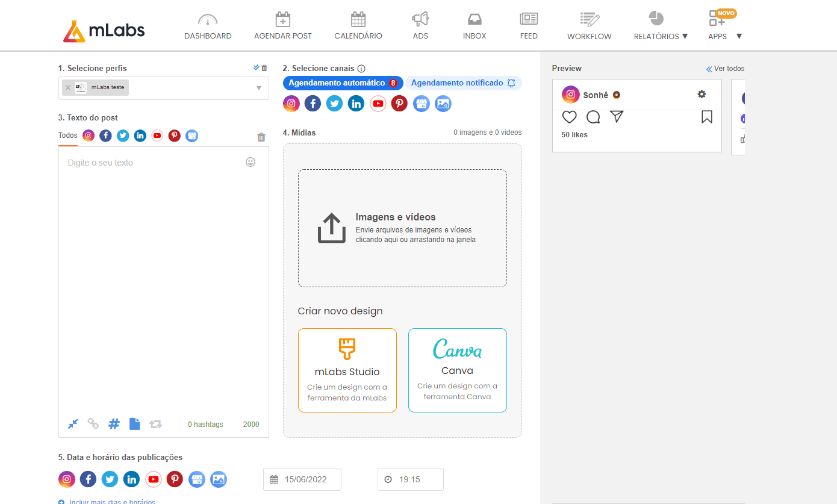Click the hashtag icon below the post text
This screenshot has width=837, height=504.
point(114,423)
